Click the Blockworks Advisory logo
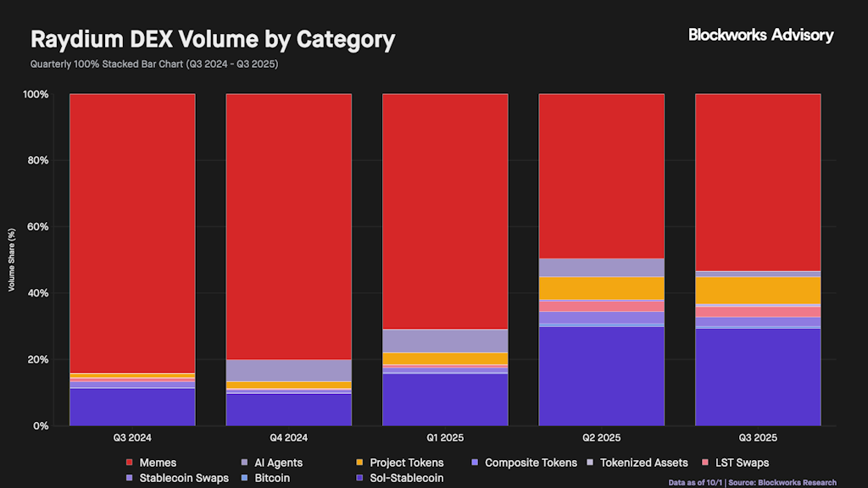 tap(760, 35)
